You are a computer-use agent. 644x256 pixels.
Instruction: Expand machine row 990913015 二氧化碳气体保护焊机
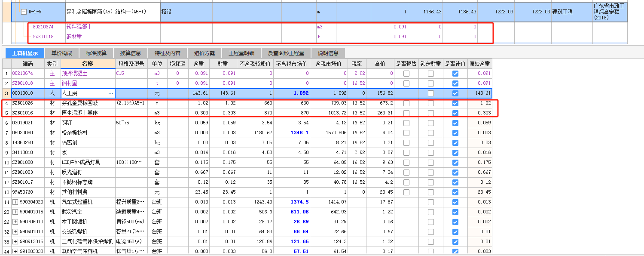coord(15,241)
